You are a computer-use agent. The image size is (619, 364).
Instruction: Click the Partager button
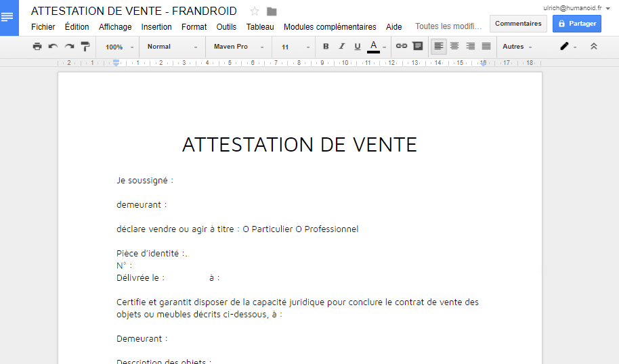577,24
